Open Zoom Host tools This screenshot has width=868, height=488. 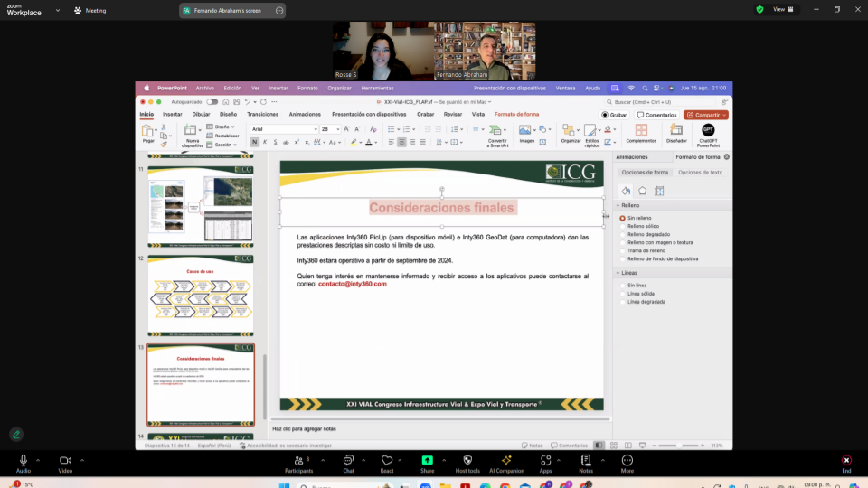tap(467, 463)
